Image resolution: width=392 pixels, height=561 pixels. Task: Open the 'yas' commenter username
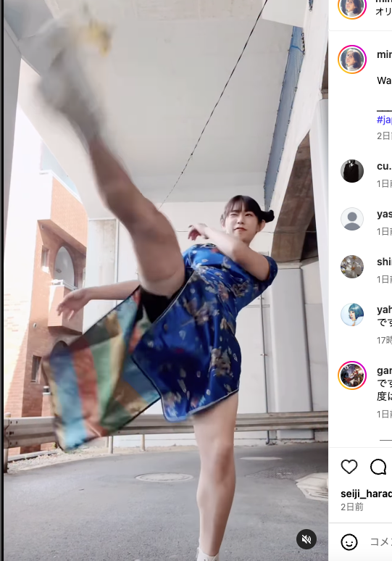point(384,214)
